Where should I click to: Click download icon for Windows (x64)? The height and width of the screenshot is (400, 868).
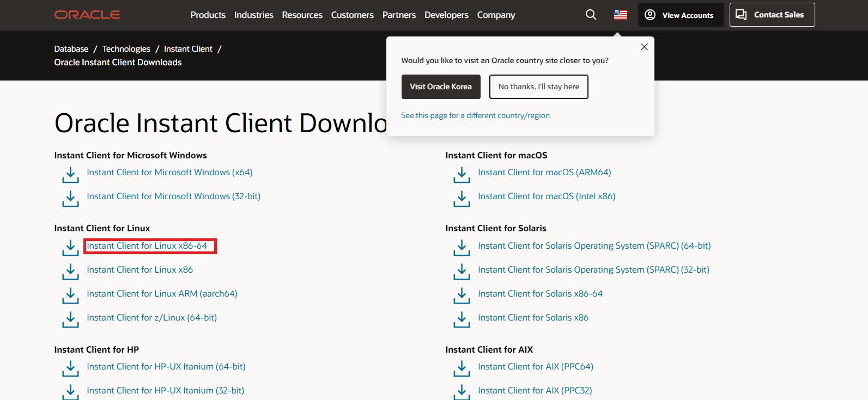click(70, 175)
